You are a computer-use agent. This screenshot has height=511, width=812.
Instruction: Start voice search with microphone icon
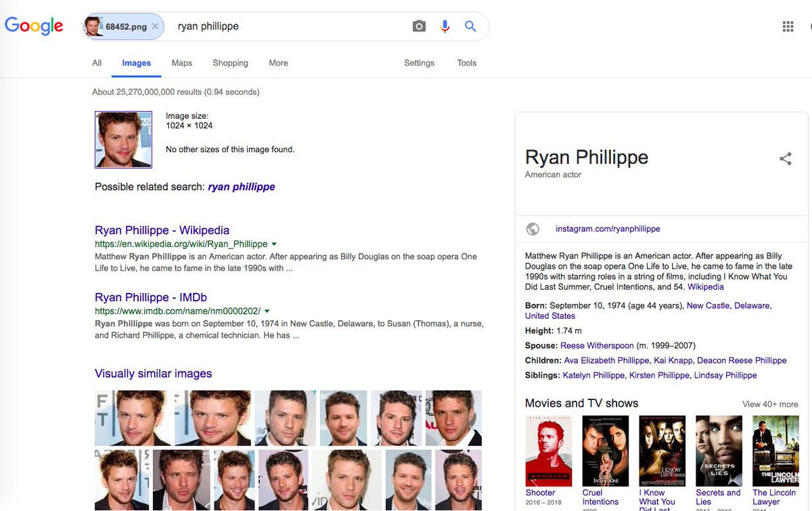click(x=445, y=26)
